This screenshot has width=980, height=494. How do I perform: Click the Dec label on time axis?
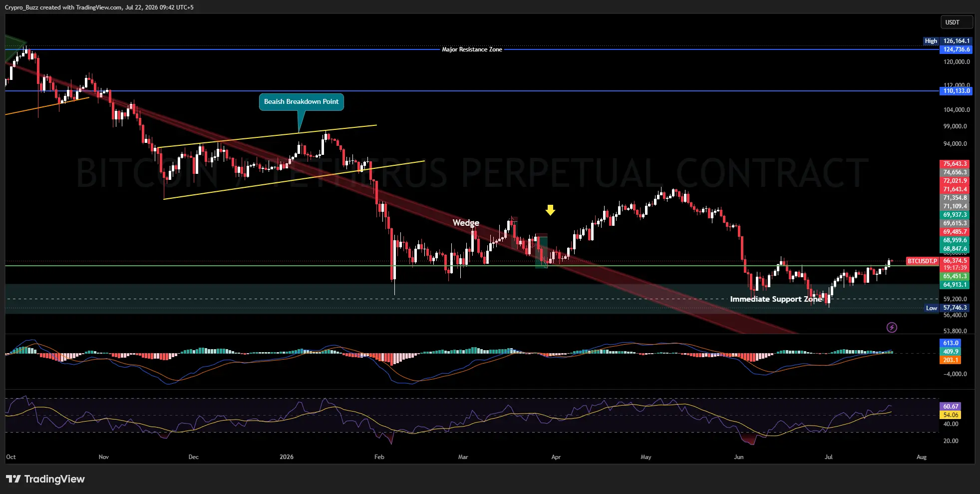coord(194,457)
